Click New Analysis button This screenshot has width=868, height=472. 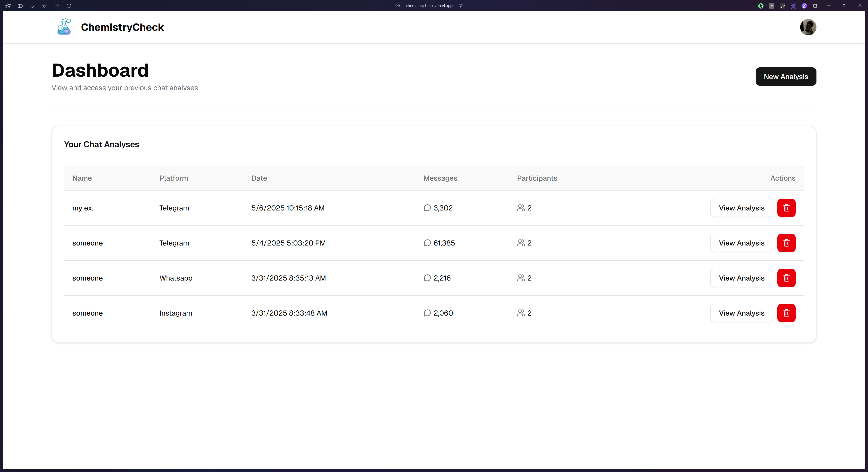785,76
